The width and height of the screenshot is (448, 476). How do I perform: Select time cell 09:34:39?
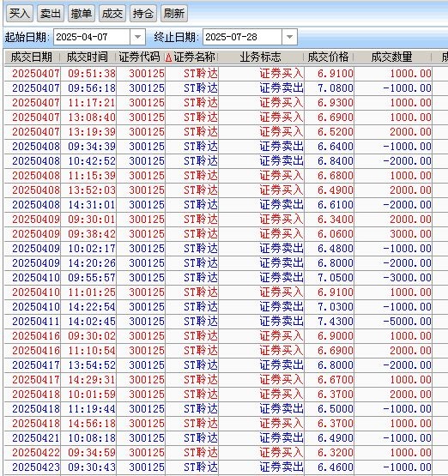92,147
